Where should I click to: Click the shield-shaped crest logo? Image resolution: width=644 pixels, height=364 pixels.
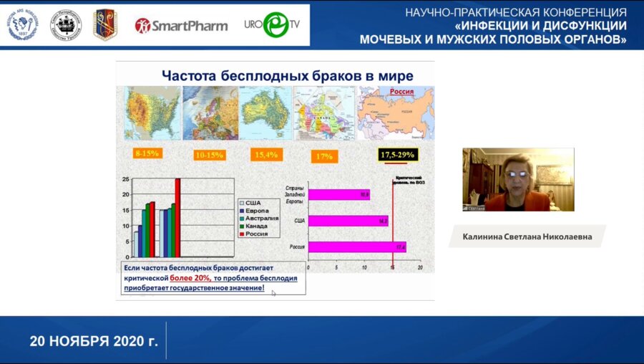tap(105, 25)
